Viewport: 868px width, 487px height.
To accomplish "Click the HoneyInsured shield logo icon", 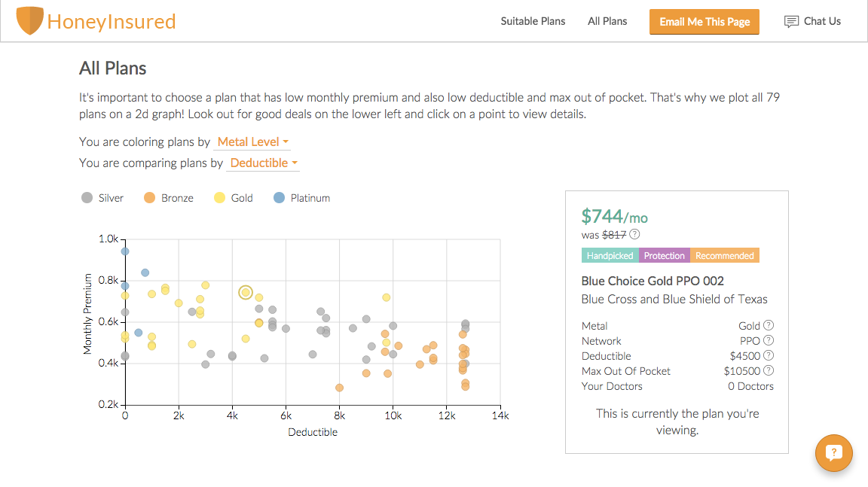I will point(29,21).
